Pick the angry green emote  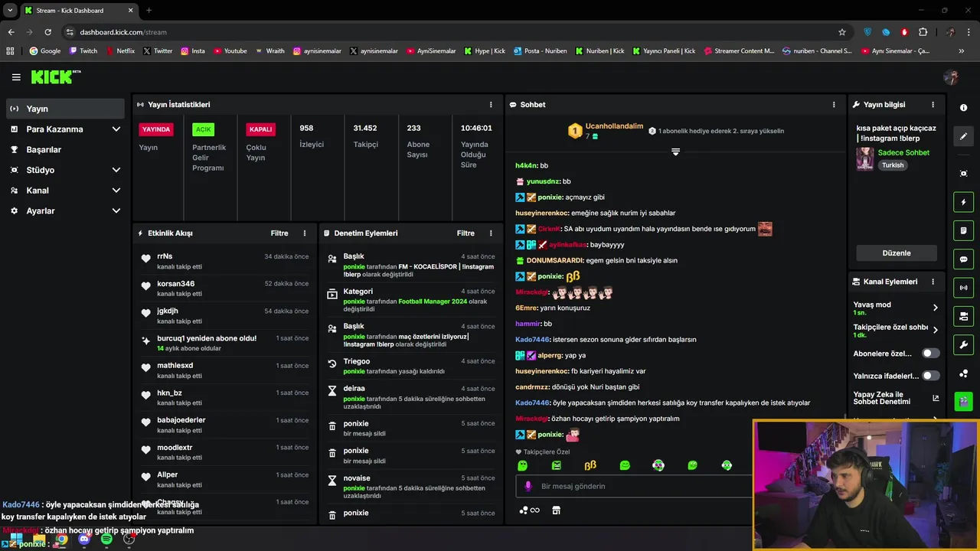click(557, 465)
